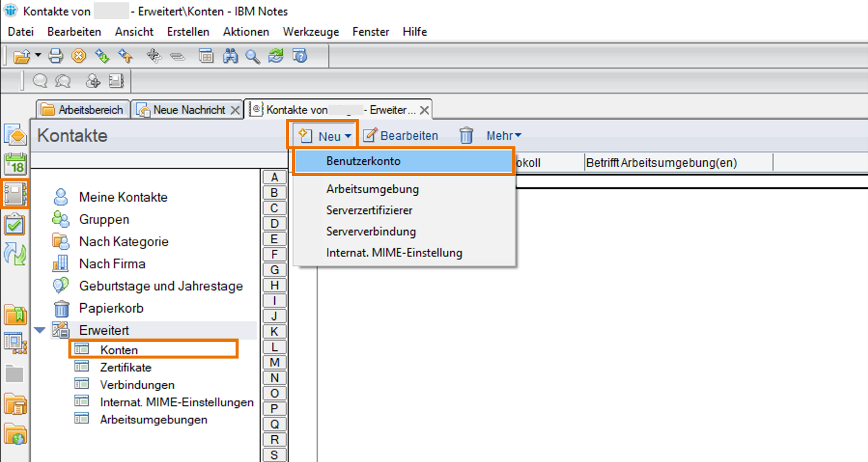Select Benutzerkonto from the Neu menu
Viewport: 868px width, 462px height.
pyautogui.click(x=363, y=161)
